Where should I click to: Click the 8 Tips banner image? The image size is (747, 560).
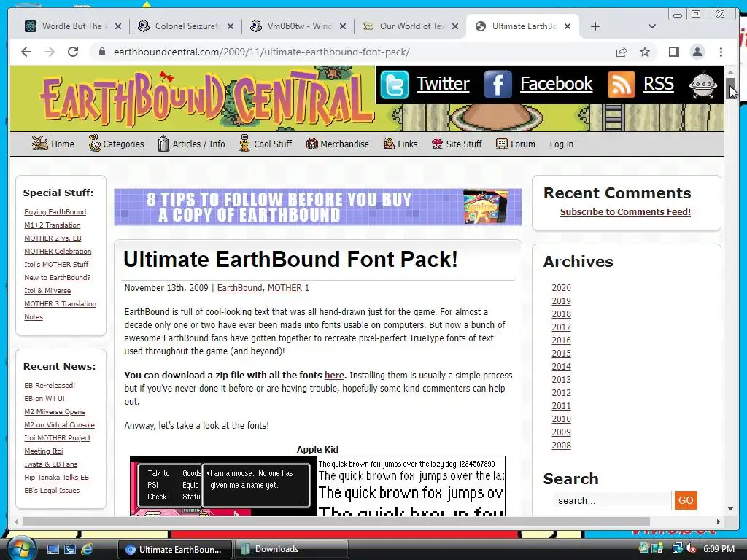[x=318, y=207]
